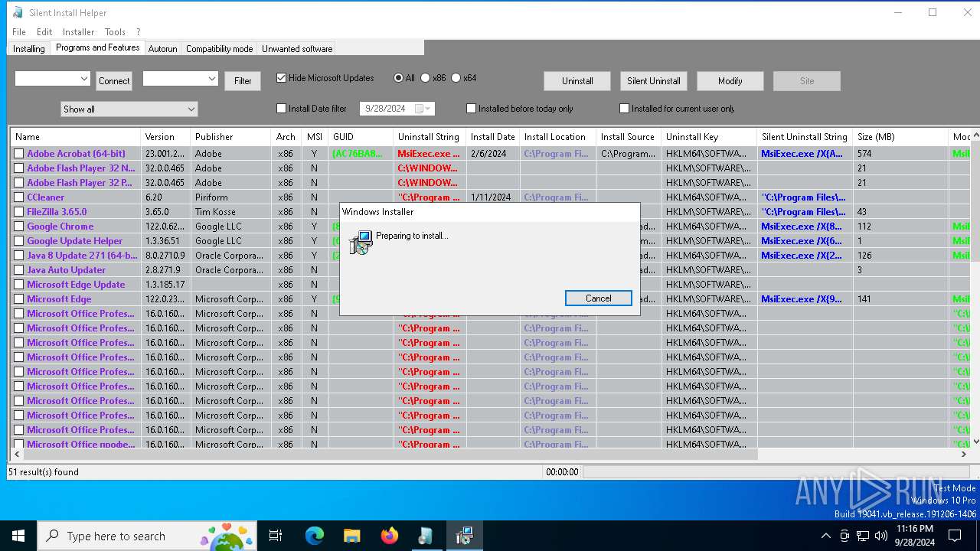
Task: Open the Task View button
Action: [276, 536]
